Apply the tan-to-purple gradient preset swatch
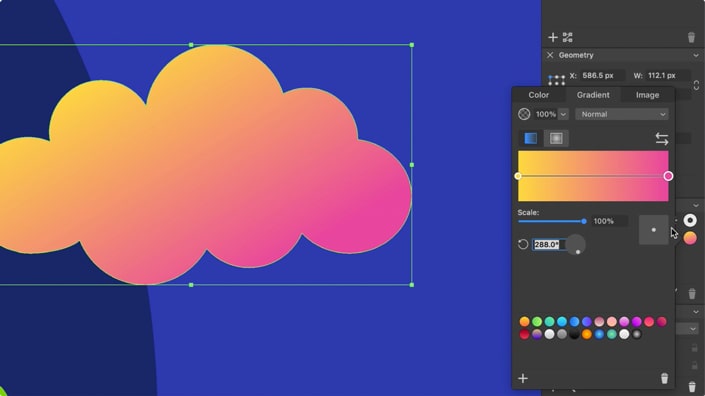Viewport: 705px width, 396px height. (537, 334)
